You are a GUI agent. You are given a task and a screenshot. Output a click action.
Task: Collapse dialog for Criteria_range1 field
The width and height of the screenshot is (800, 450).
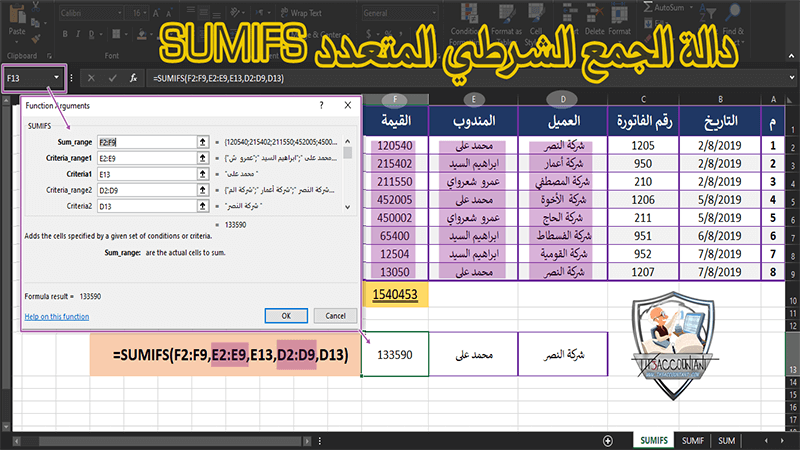tap(203, 158)
